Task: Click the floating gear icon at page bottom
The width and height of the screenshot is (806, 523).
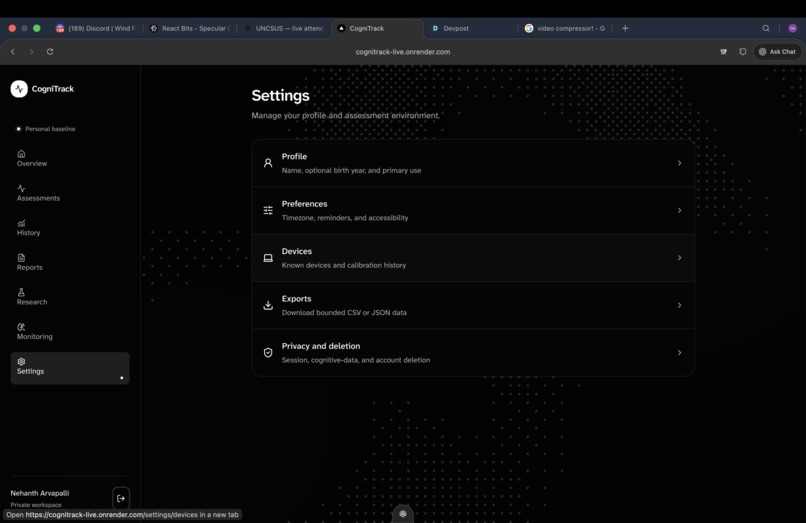Action: 403,514
